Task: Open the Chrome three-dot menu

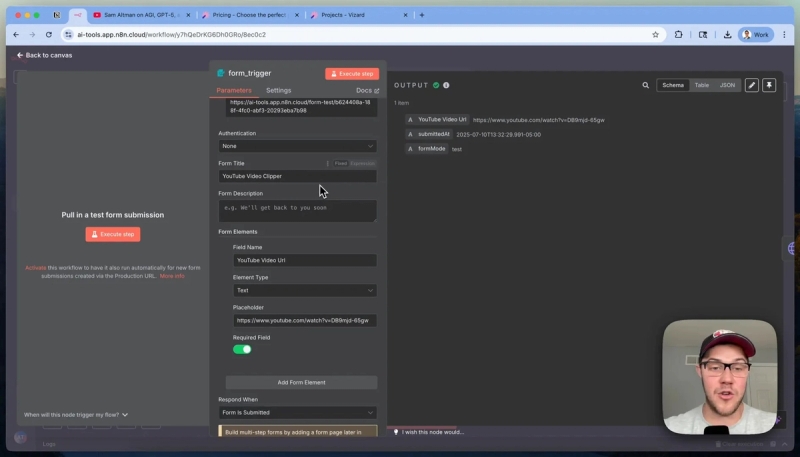Action: click(x=784, y=35)
